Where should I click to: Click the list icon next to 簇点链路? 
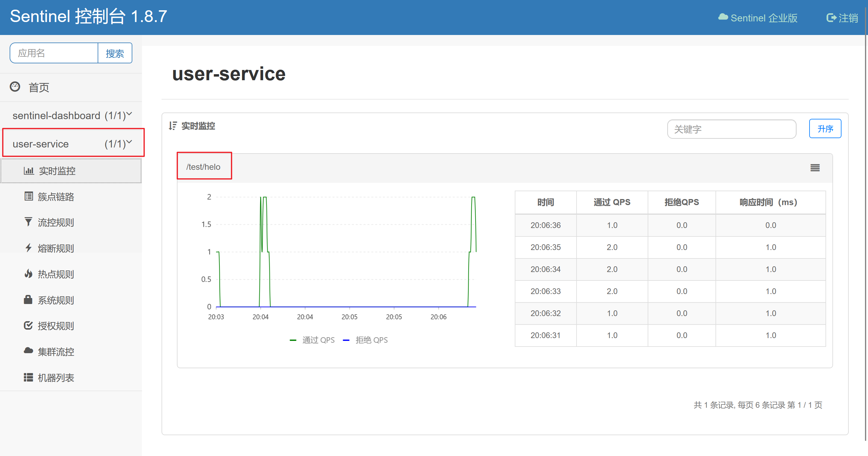click(29, 196)
